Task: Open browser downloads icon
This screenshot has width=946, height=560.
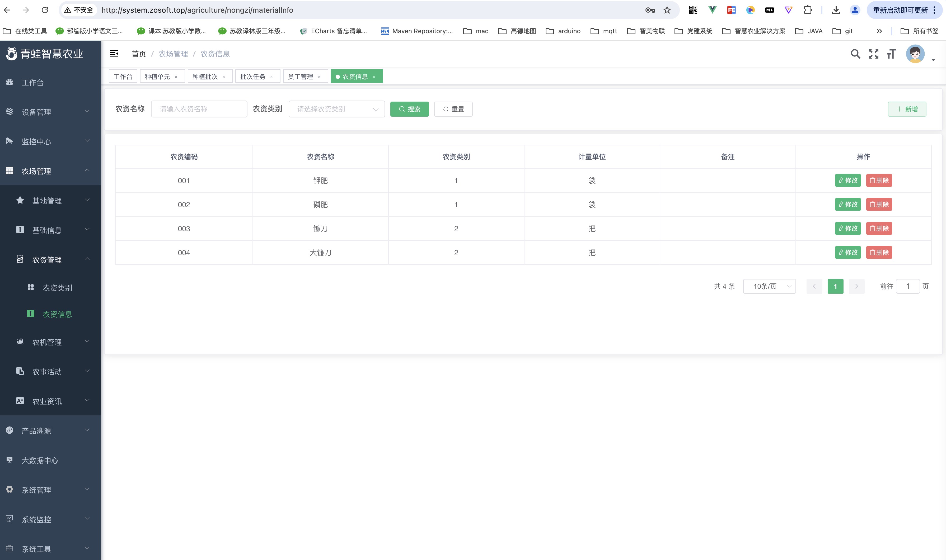Action: pos(836,10)
